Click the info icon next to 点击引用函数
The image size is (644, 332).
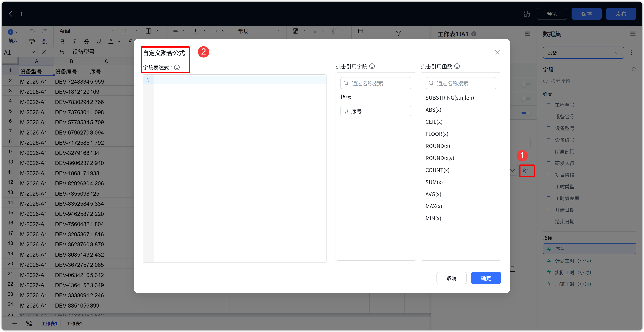(457, 66)
